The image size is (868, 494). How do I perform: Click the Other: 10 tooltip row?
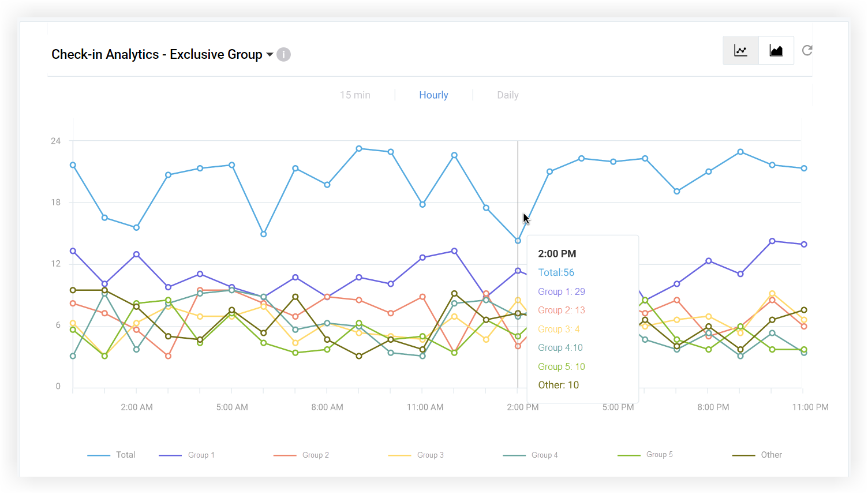pos(558,385)
